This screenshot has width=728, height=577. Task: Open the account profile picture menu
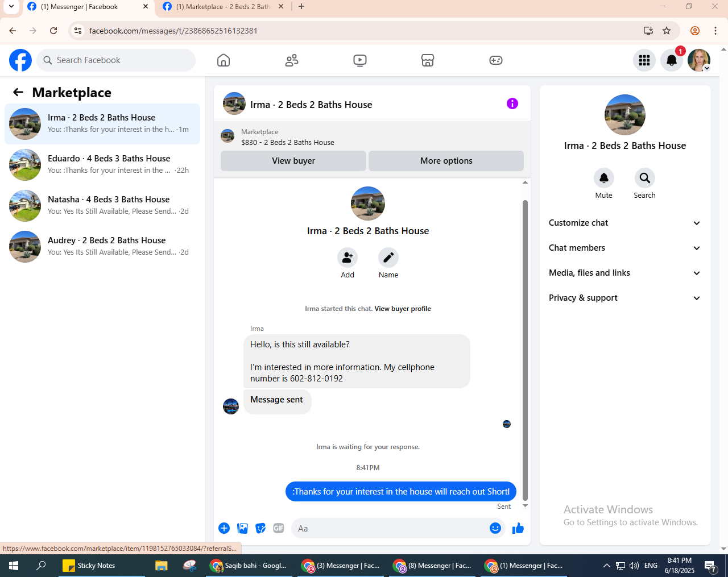click(699, 60)
